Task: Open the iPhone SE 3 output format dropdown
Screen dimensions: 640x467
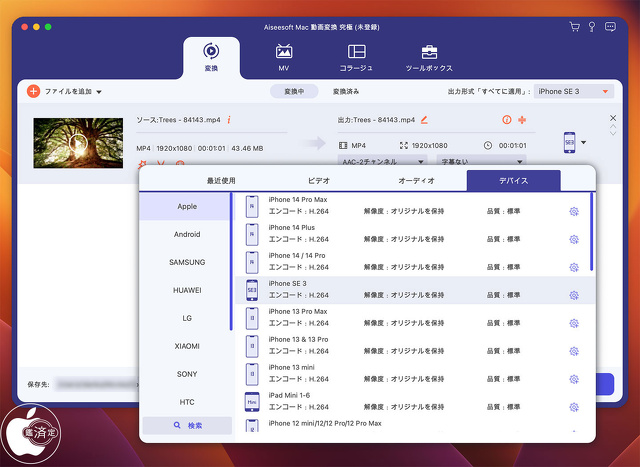Action: (x=573, y=91)
